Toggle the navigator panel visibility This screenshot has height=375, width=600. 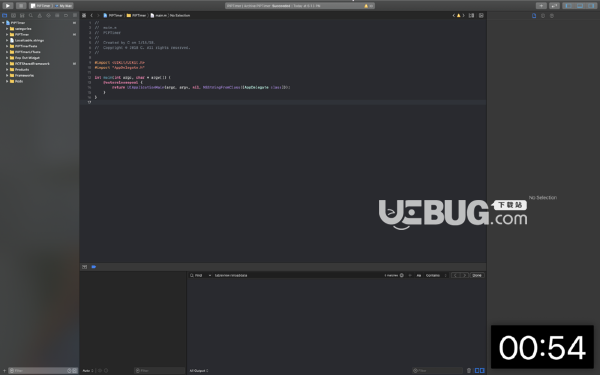[x=569, y=6]
